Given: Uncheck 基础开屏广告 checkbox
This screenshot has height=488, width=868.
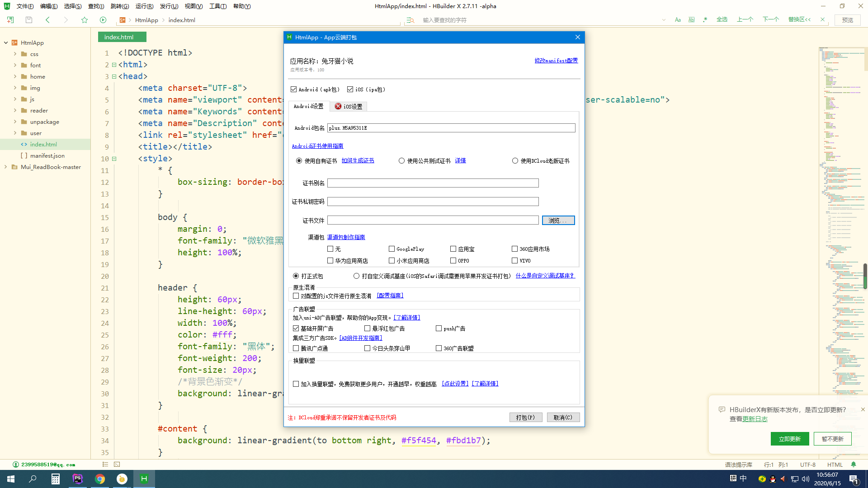Looking at the screenshot, I should 296,328.
